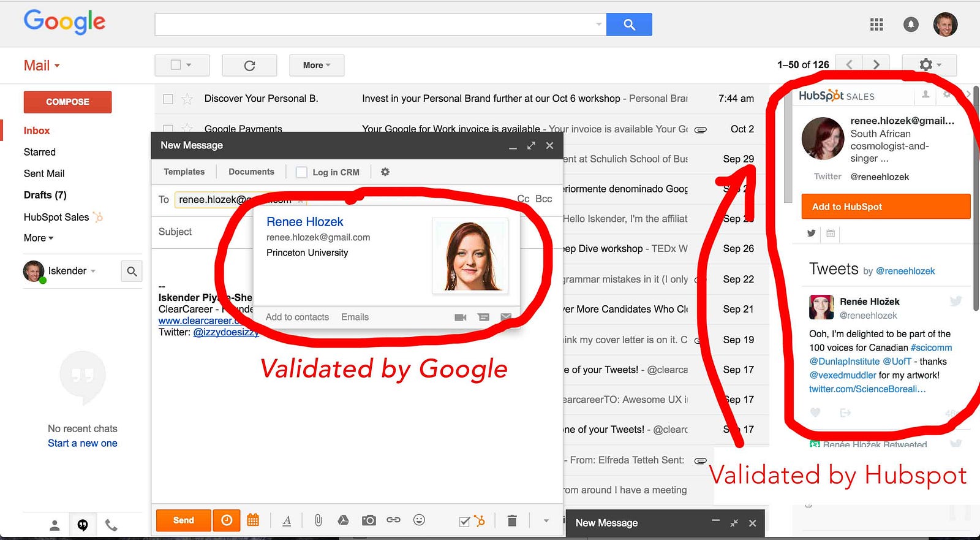Attach a file with the paperclip
980x540 pixels.
(318, 520)
